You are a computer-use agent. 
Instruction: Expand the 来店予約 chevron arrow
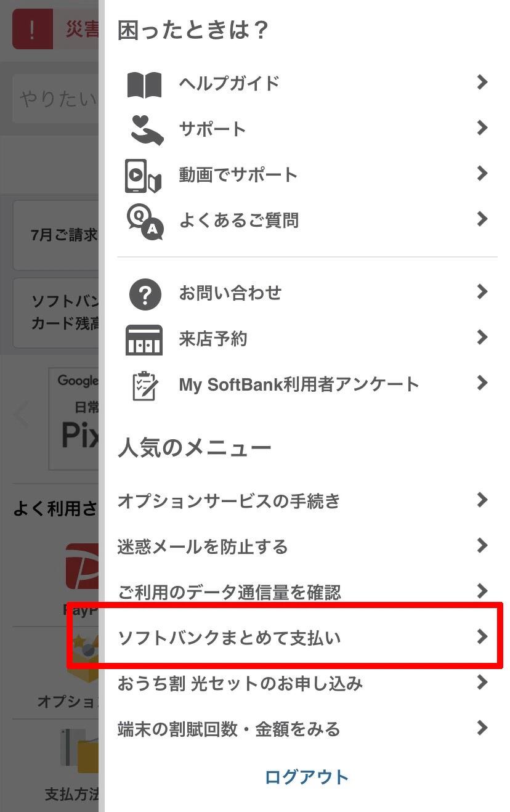[482, 338]
